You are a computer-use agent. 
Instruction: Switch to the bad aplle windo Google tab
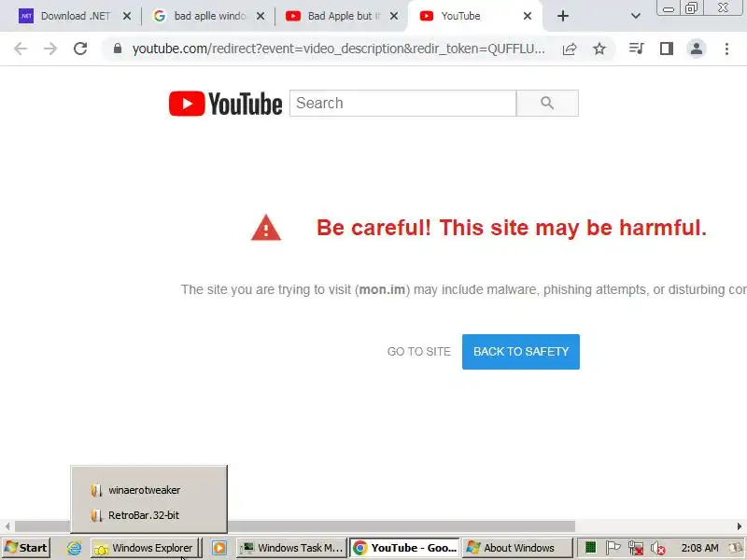(x=209, y=16)
